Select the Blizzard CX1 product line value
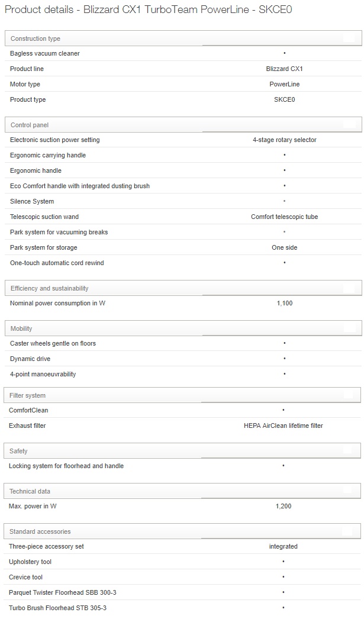 pyautogui.click(x=284, y=69)
